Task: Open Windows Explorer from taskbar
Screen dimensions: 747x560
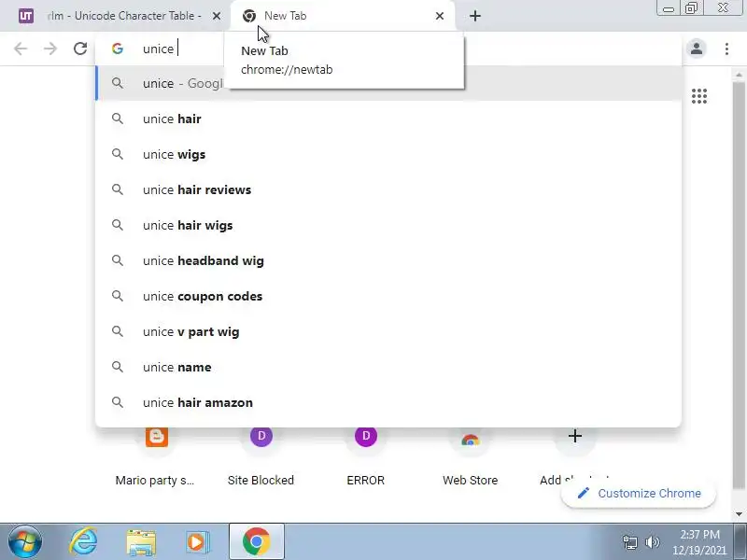Action: (x=141, y=542)
